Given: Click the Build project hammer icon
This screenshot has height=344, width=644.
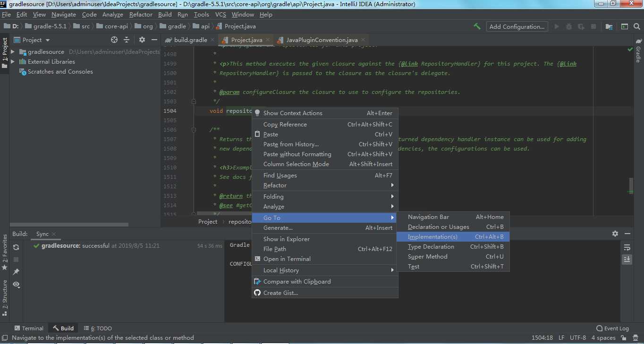Looking at the screenshot, I should pos(477,26).
